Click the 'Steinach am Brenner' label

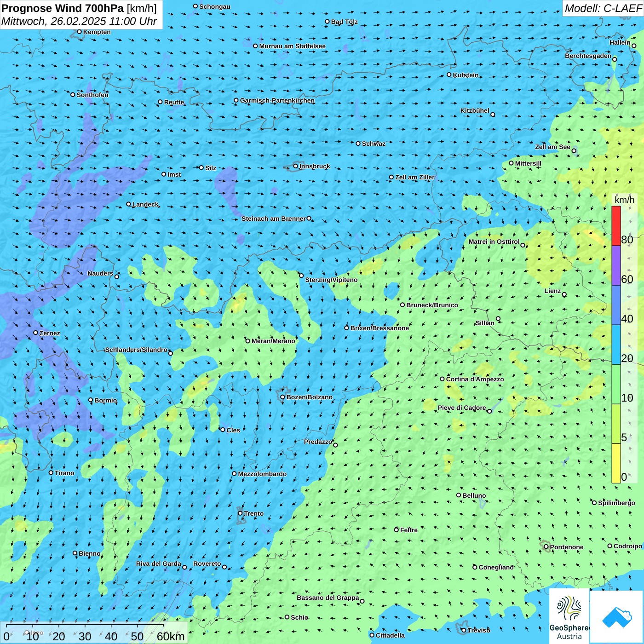274,218
